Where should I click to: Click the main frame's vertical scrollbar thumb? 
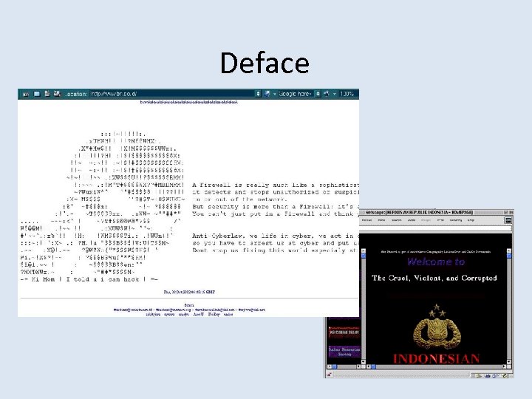pos(509,256)
